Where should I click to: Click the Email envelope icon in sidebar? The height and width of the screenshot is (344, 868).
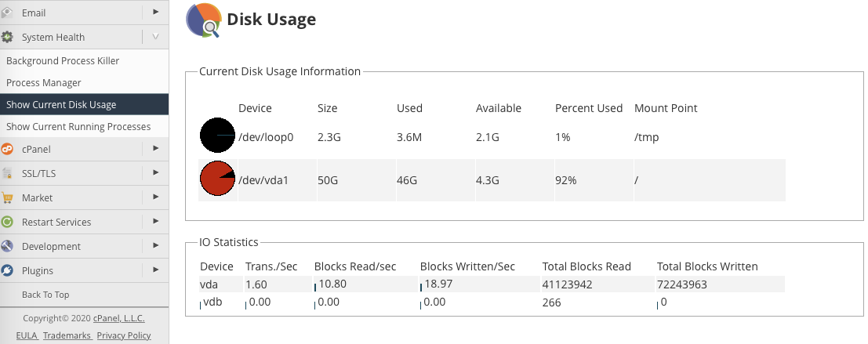click(7, 13)
